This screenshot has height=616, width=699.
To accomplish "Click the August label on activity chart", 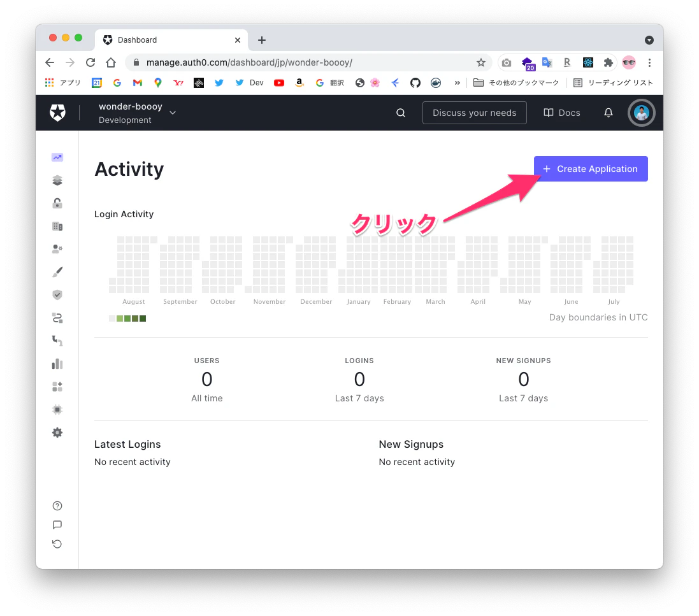I will point(134,302).
